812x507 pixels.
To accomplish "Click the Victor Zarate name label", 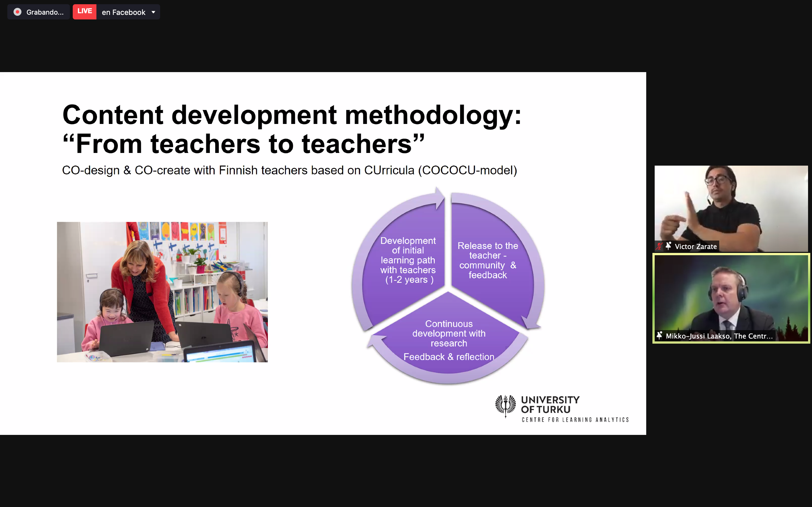I will [695, 246].
